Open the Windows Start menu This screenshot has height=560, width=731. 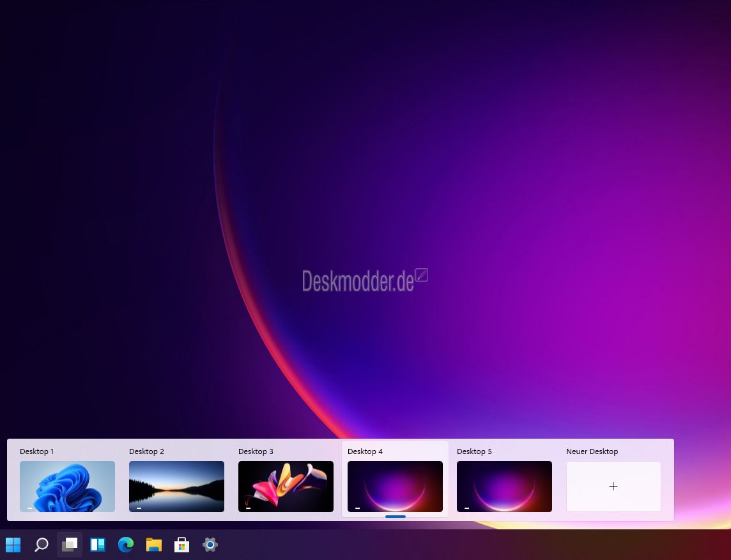(13, 544)
